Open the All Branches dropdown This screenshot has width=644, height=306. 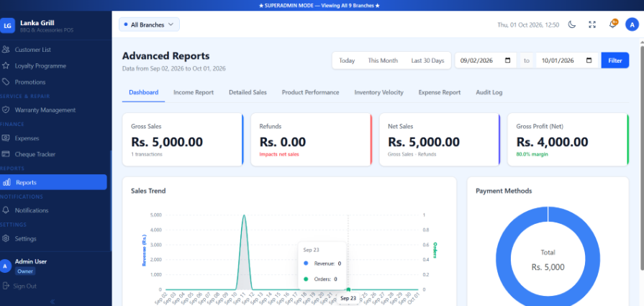(149, 24)
